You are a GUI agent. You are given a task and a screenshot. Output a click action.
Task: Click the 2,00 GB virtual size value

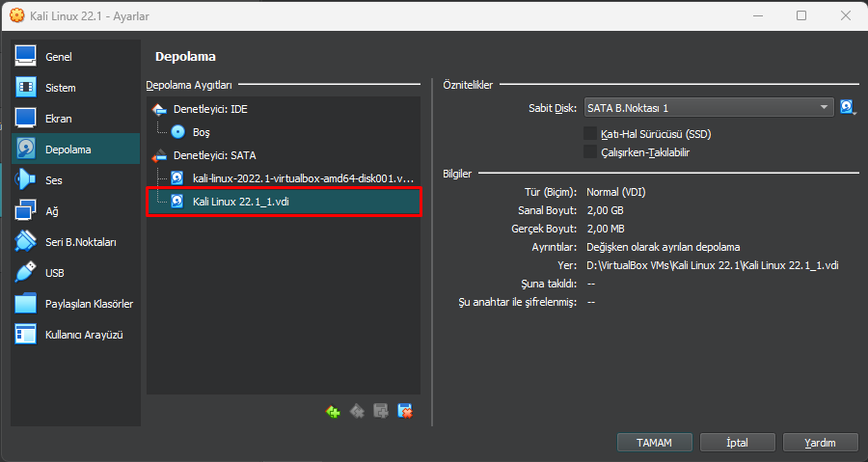click(x=605, y=210)
